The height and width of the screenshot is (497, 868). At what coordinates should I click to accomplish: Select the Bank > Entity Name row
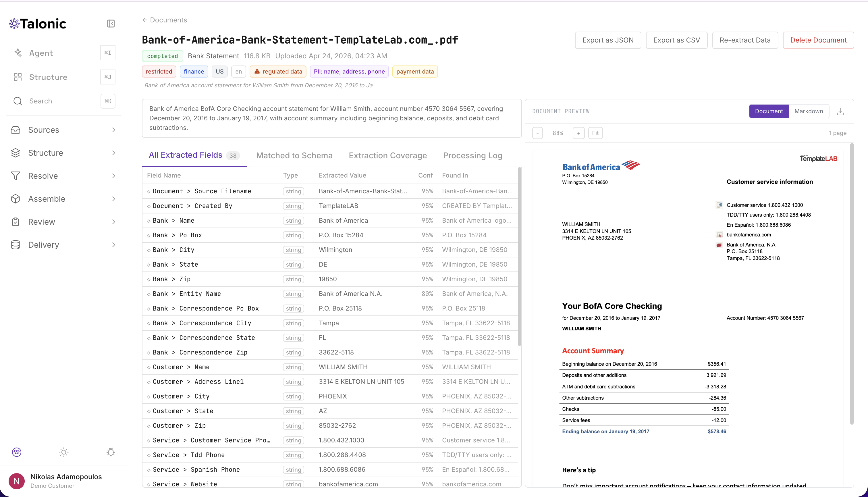click(x=330, y=294)
